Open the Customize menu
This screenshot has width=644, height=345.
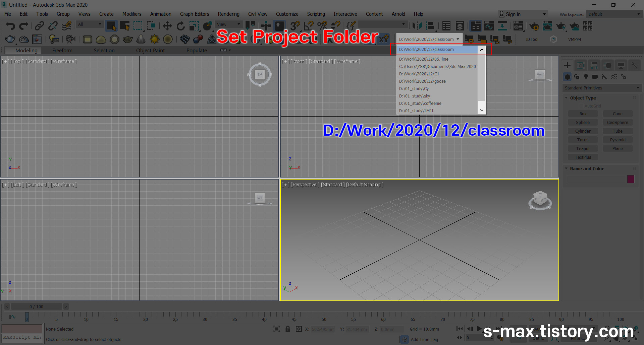point(287,14)
